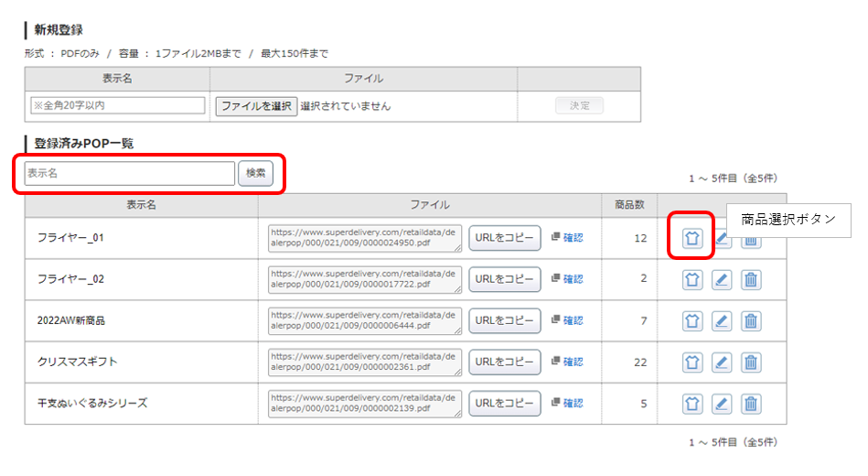The width and height of the screenshot is (868, 476).
Task: Focus the 表示名 search field
Action: [x=130, y=173]
